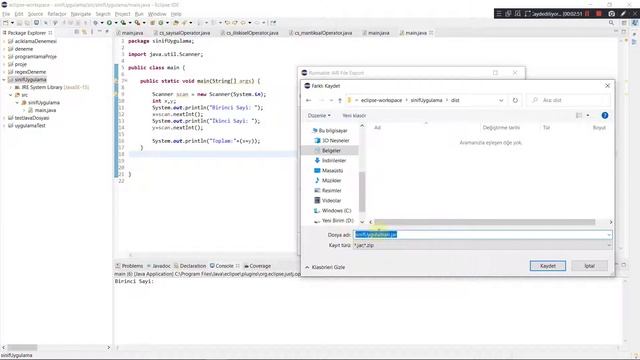Open the Javadoc tab
Image resolution: width=640 pixels, height=360 pixels.
(x=159, y=266)
